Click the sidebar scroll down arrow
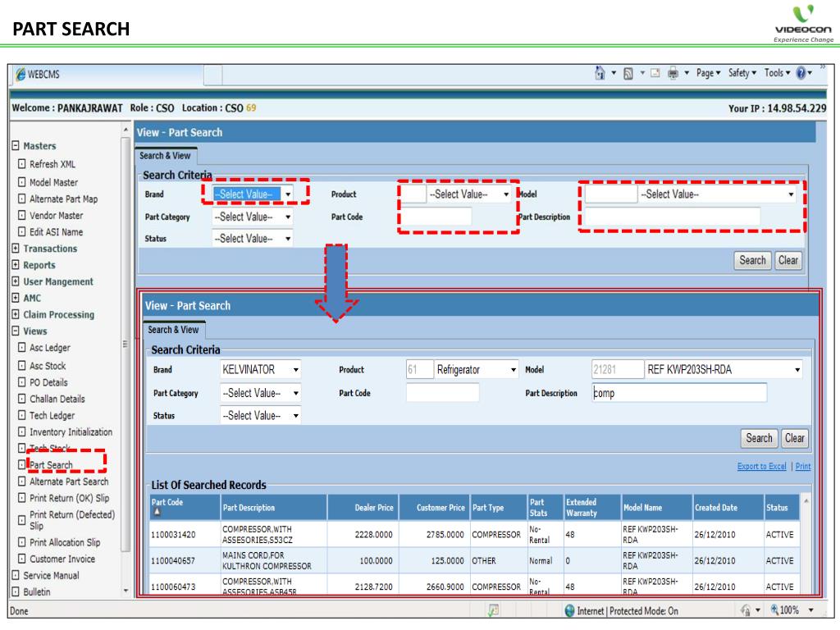The height and width of the screenshot is (630, 840). [x=126, y=591]
